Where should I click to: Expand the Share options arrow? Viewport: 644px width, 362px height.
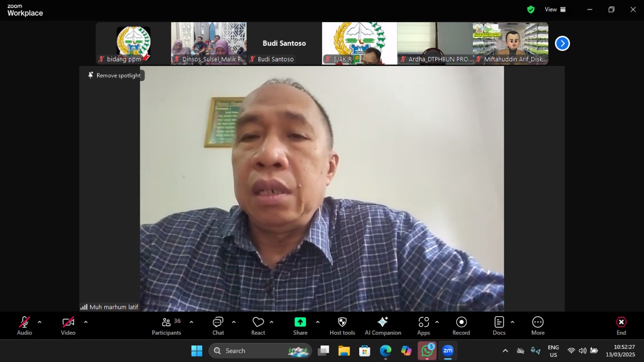click(x=317, y=322)
